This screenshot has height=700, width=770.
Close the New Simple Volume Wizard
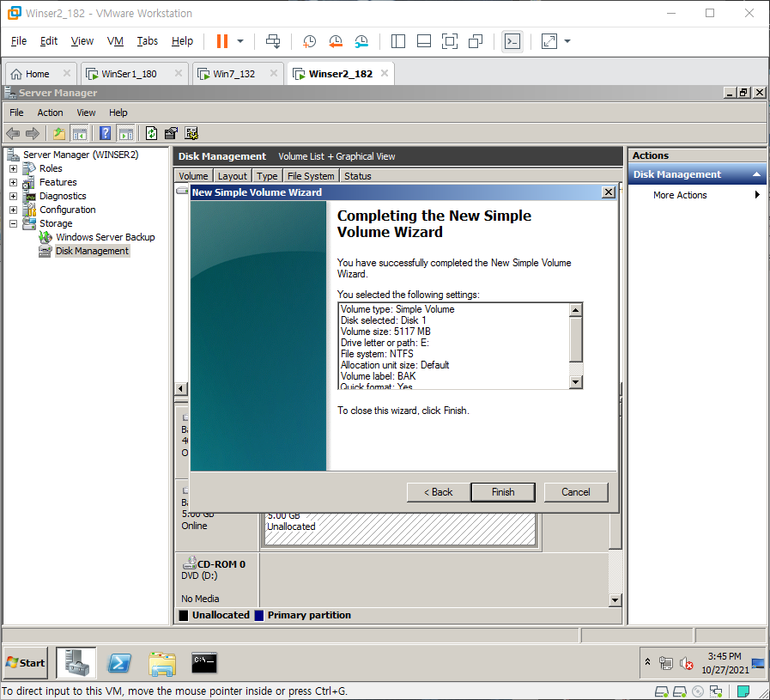609,192
